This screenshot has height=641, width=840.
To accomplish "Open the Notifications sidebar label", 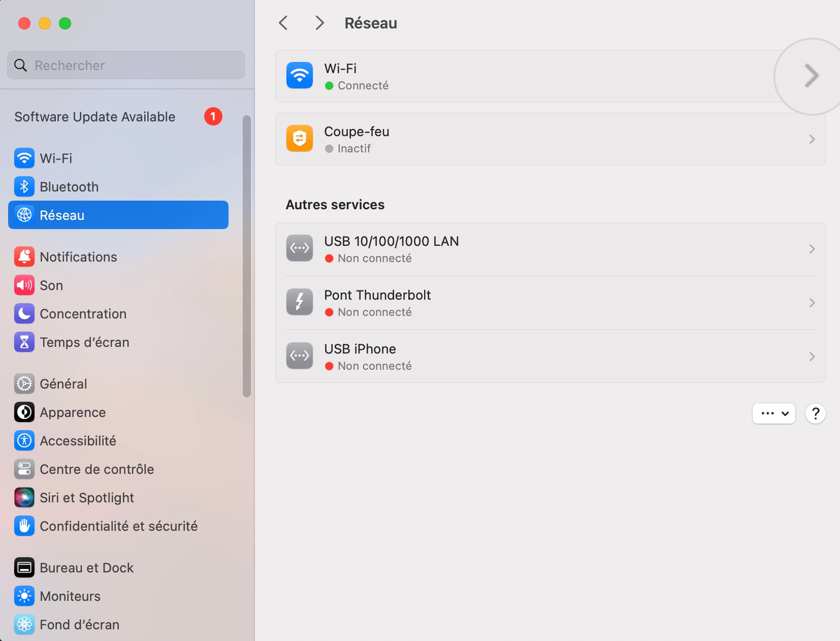I will (78, 257).
